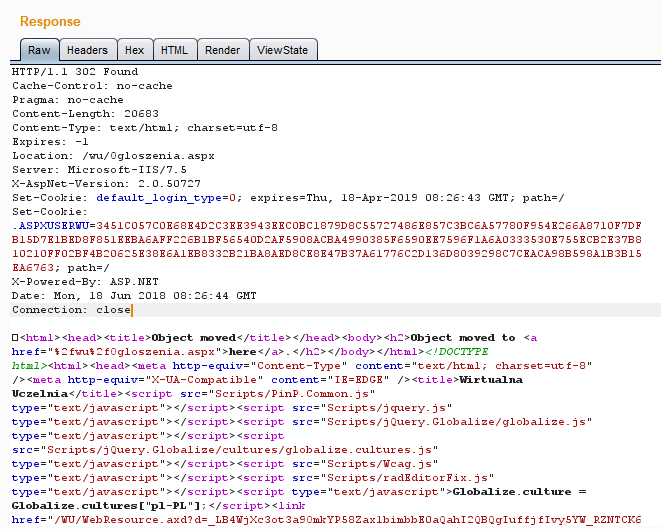Switch to the HTML tab
The height and width of the screenshot is (529, 661).
174,50
